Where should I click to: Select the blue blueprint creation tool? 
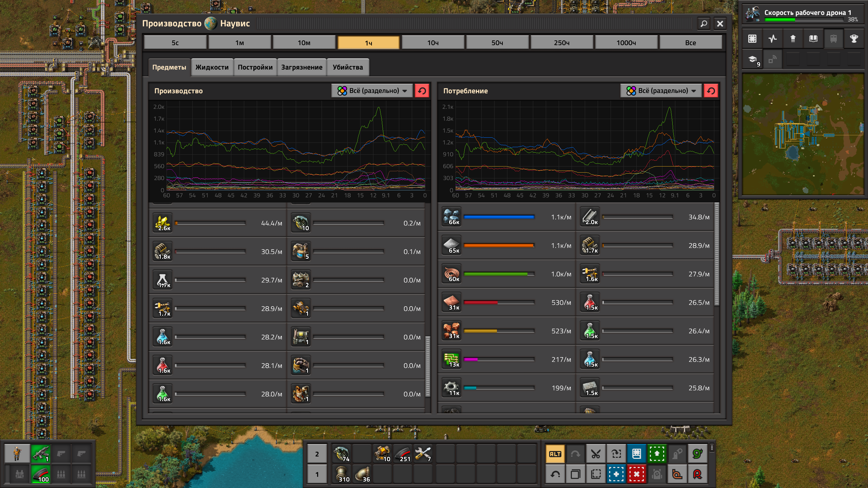click(x=616, y=474)
